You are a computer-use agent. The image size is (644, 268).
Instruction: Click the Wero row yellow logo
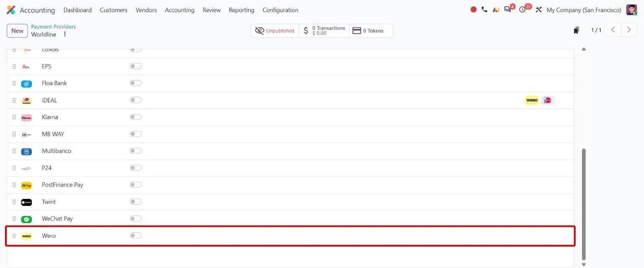(26, 236)
